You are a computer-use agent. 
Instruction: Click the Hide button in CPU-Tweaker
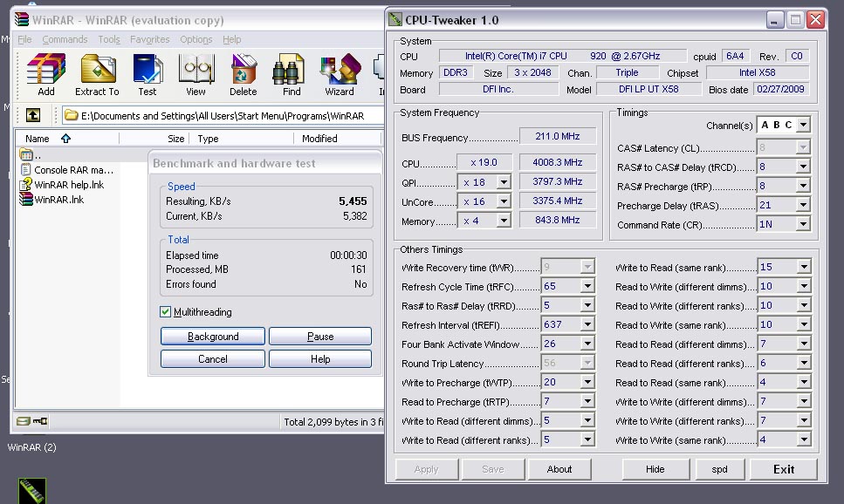[x=655, y=469]
